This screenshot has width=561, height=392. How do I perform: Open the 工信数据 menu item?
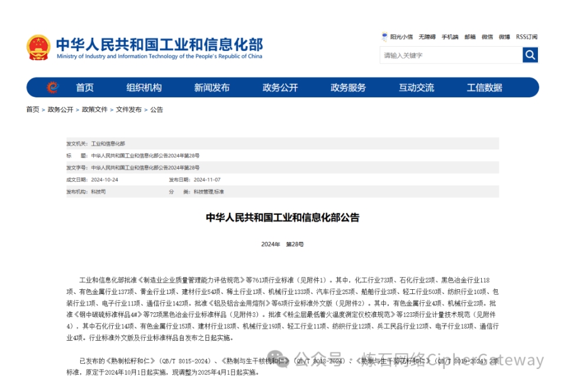[x=484, y=87]
